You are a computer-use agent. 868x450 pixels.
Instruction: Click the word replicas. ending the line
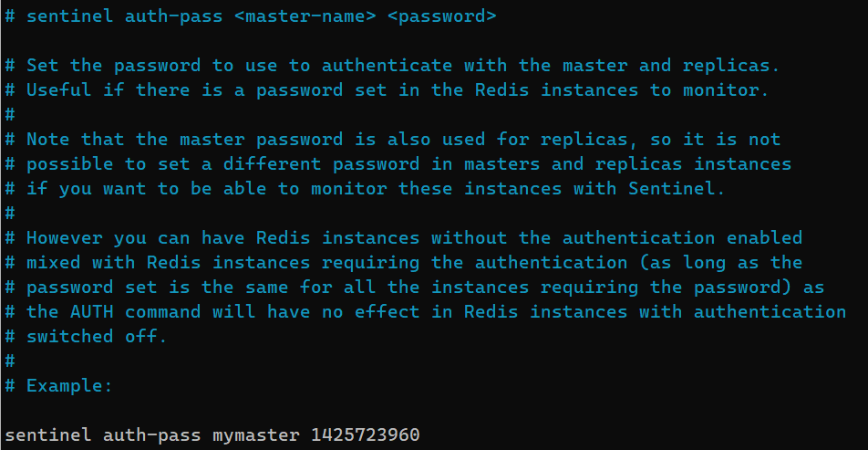pyautogui.click(x=731, y=66)
